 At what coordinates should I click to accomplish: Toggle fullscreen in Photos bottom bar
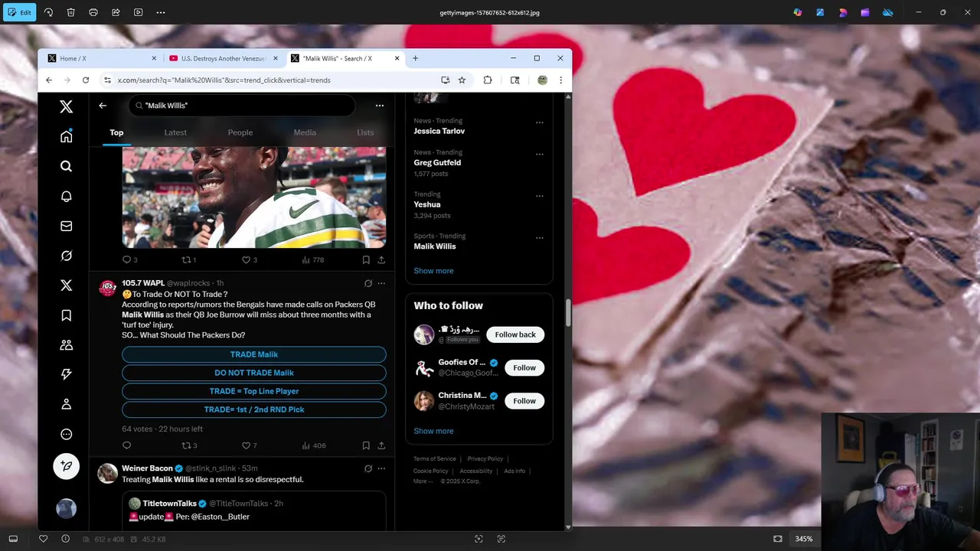(778, 539)
